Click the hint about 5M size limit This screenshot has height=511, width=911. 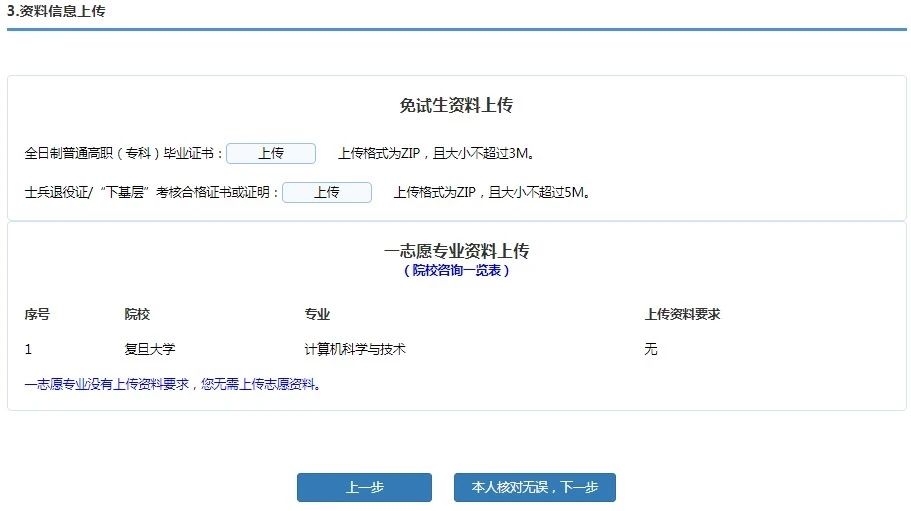pos(492,193)
